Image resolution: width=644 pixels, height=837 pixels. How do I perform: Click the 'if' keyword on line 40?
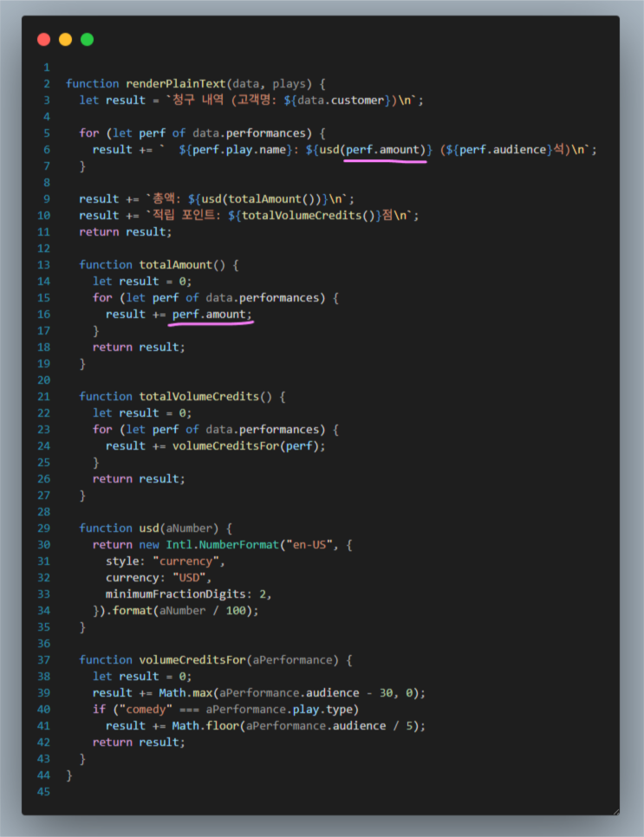tap(100, 710)
